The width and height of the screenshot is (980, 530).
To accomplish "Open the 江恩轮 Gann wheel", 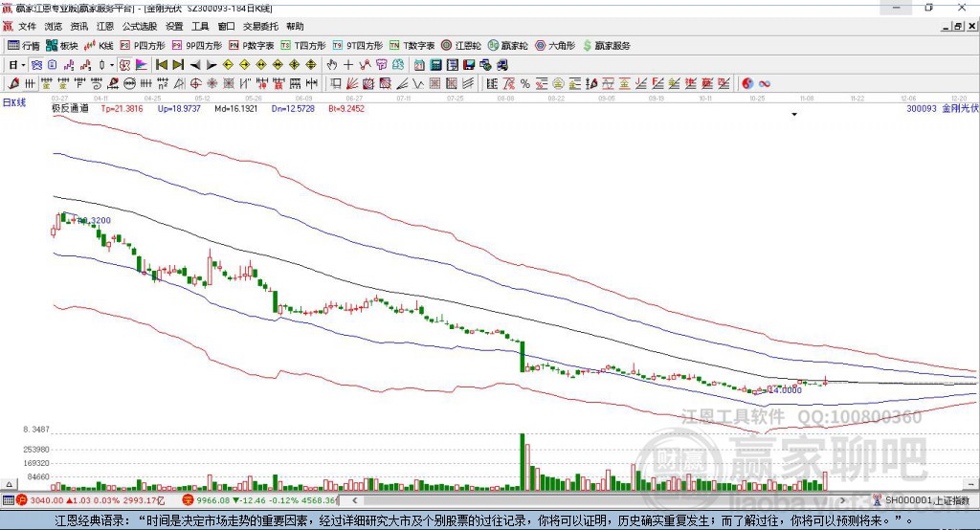I will coord(461,46).
